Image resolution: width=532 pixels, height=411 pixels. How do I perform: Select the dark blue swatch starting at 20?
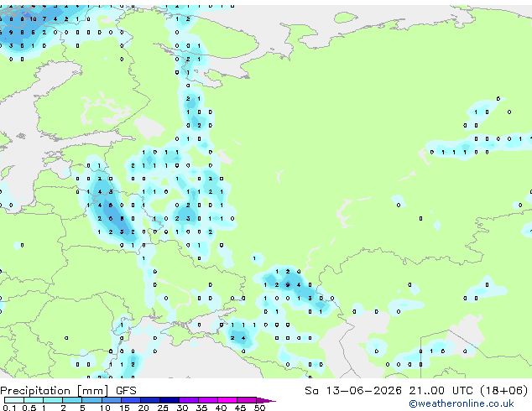pyautogui.click(x=150, y=400)
